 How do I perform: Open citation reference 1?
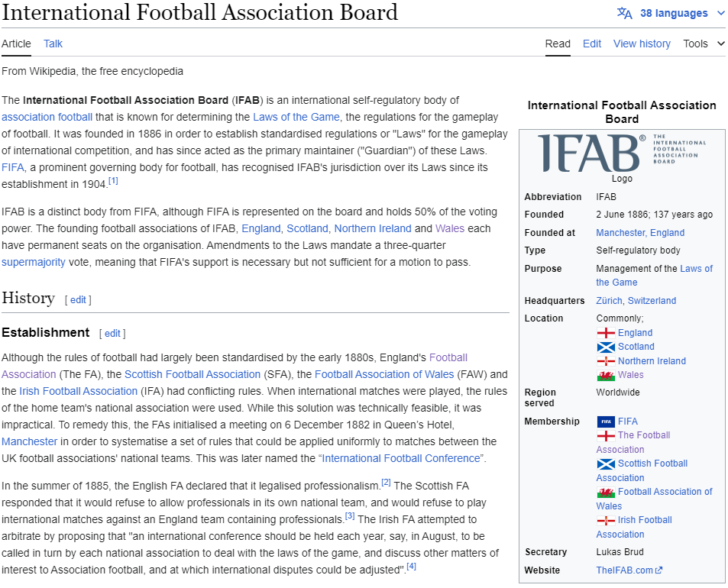pos(113,181)
